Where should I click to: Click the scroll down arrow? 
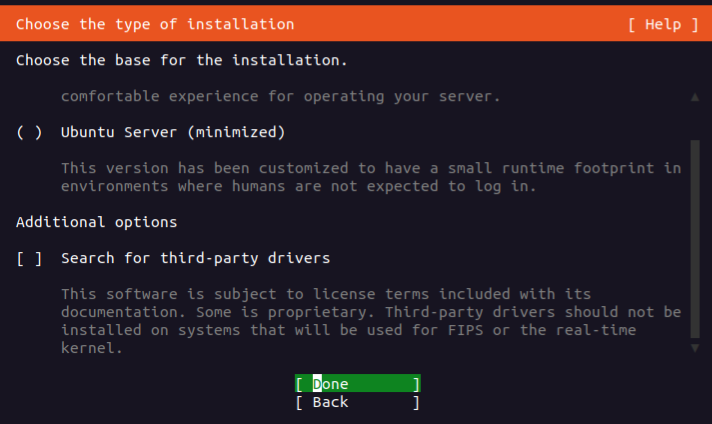pos(695,347)
